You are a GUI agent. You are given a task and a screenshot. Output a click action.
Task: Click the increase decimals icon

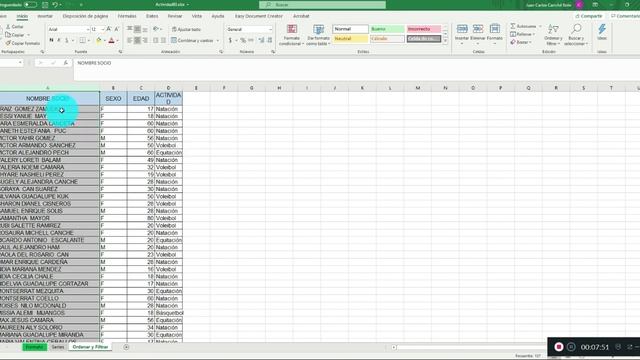tap(261, 40)
